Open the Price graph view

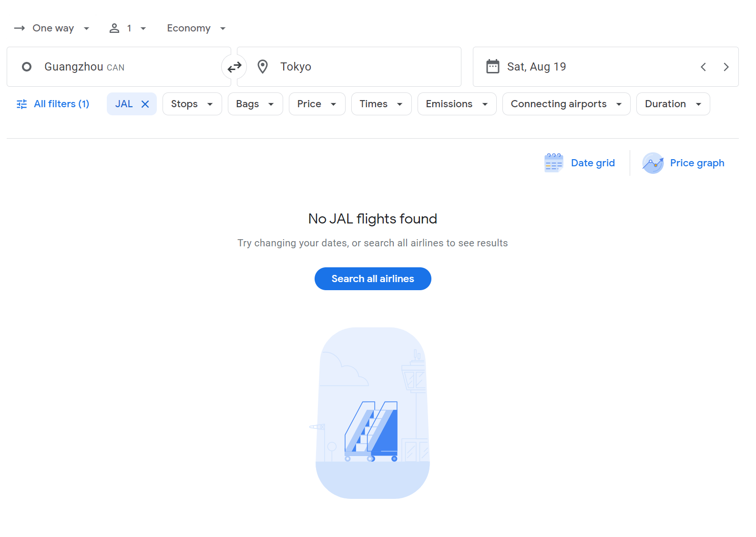[683, 163]
